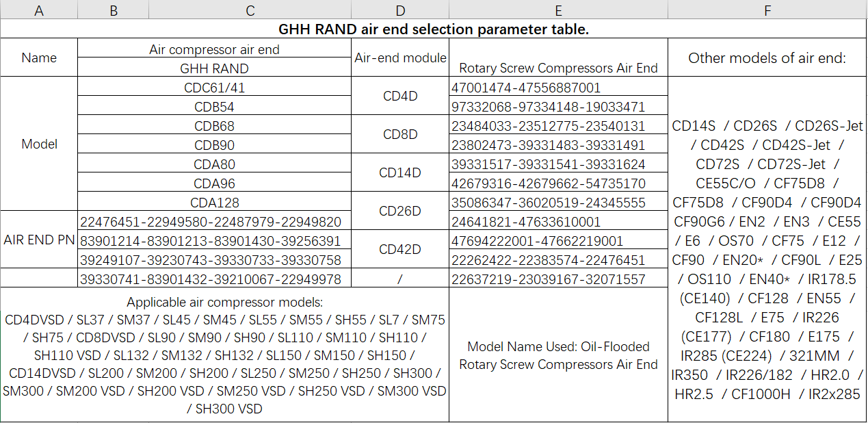The image size is (868, 423).
Task: Select column E header
Action: [x=558, y=10]
